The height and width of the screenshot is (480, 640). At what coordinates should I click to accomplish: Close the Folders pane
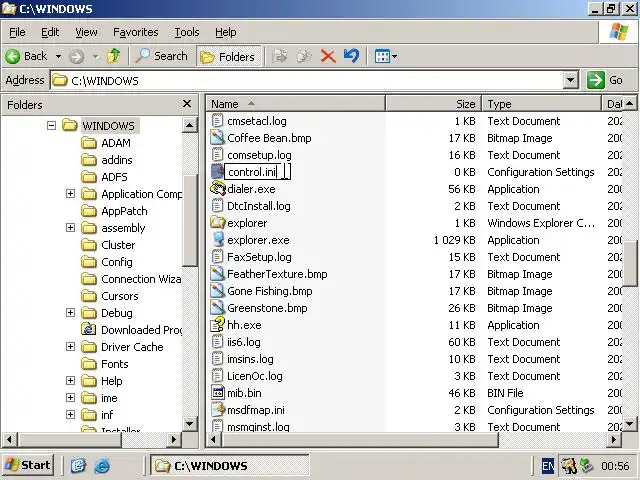tap(187, 104)
